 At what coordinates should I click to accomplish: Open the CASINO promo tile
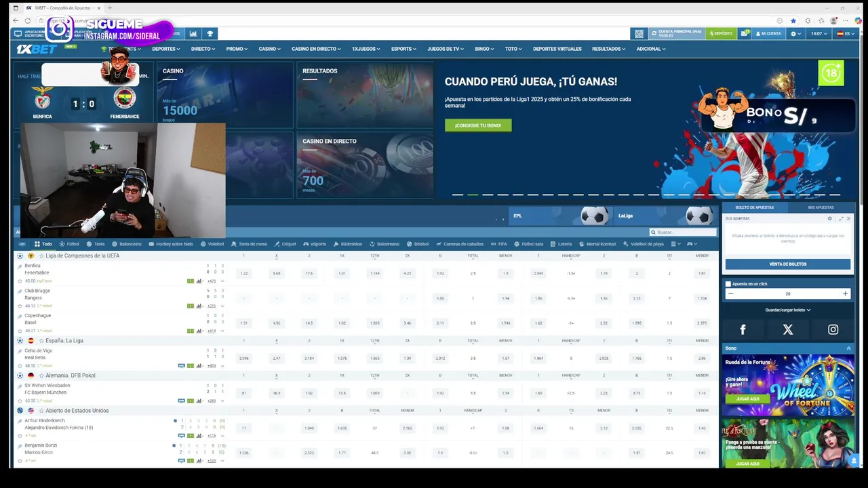pos(224,95)
